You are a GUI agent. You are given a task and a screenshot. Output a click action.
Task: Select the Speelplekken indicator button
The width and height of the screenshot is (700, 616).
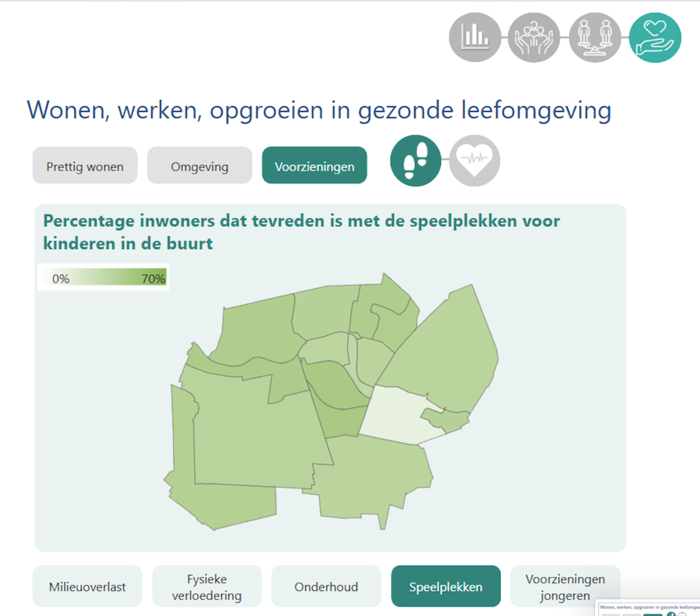[446, 587]
